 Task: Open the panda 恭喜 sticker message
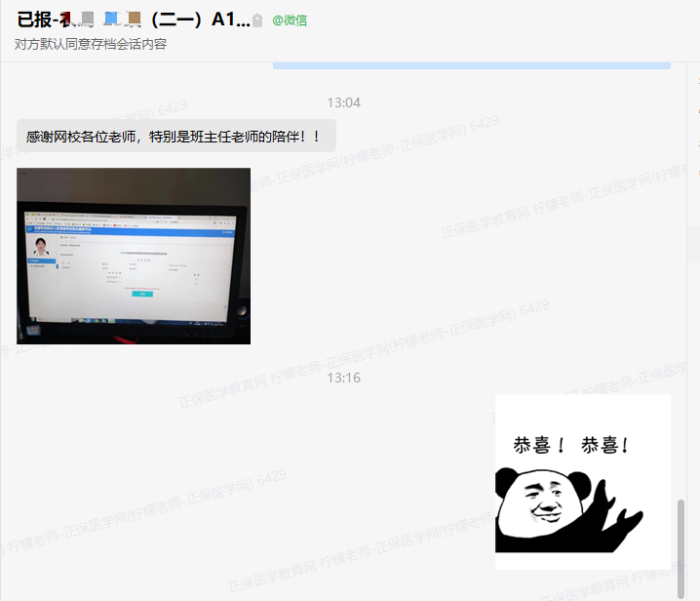(x=582, y=481)
